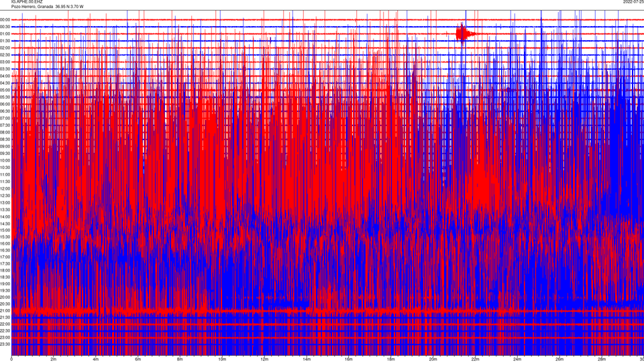
Task: Select the station location text 'Pozo Herrero, Granada'
Action: pyautogui.click(x=32, y=7)
